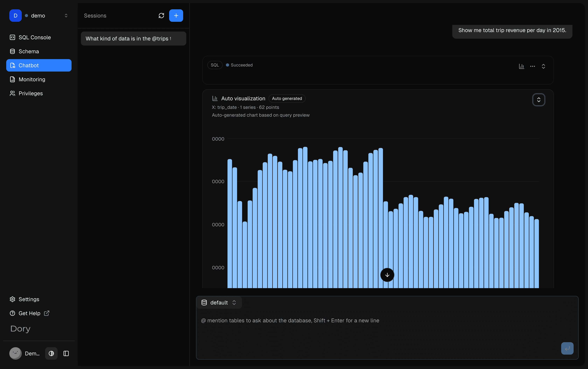Click the refresh icon in the Sessions panel
The image size is (588, 369).
tap(161, 15)
